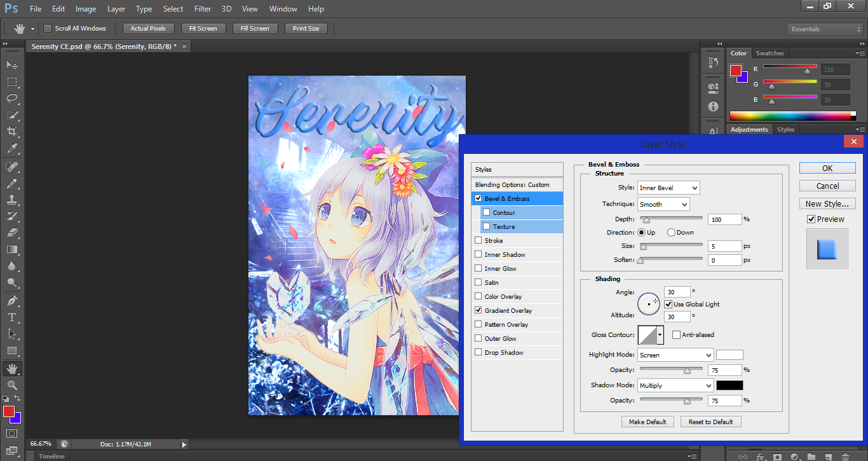Select the Horizontal Type tool
This screenshot has height=461, width=868.
[x=12, y=317]
